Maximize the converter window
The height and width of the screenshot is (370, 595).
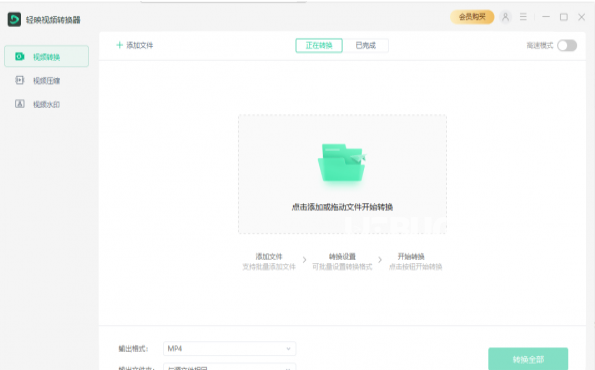click(x=564, y=17)
